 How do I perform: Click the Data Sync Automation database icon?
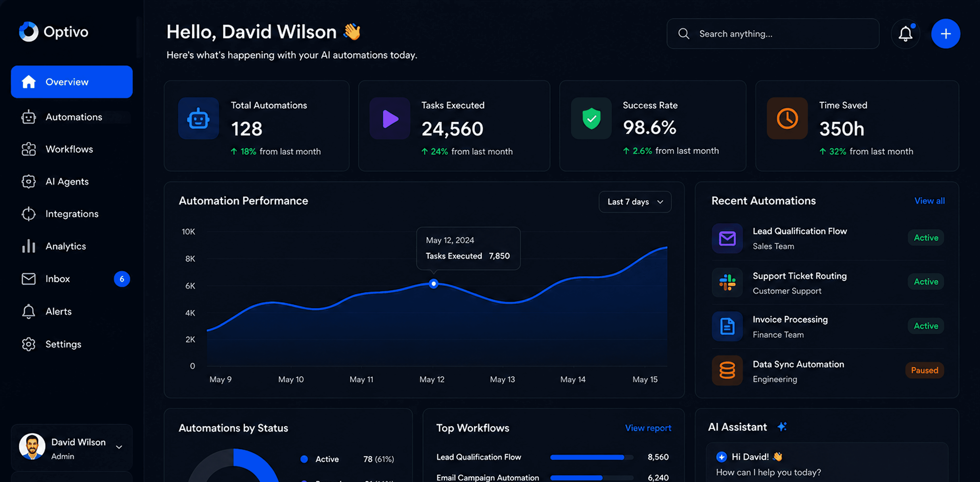tap(727, 370)
